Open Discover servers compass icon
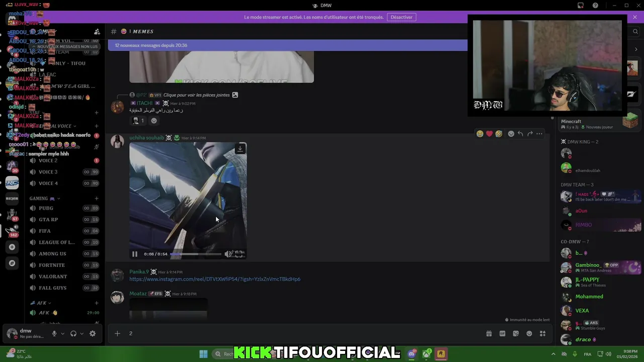644x362 pixels. click(x=12, y=263)
